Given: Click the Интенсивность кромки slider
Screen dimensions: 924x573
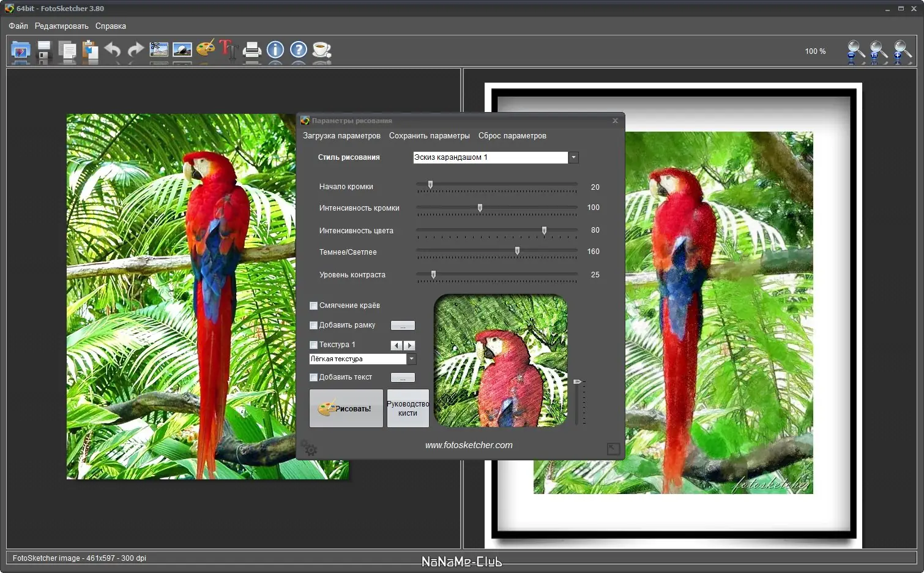Looking at the screenshot, I should pos(497,209).
